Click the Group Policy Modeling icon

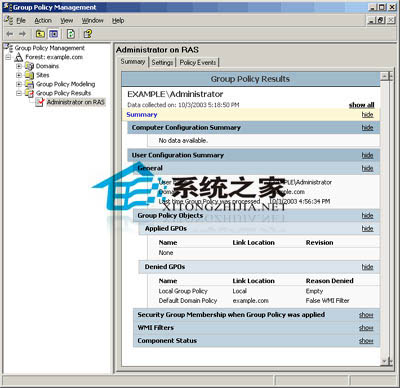click(29, 84)
